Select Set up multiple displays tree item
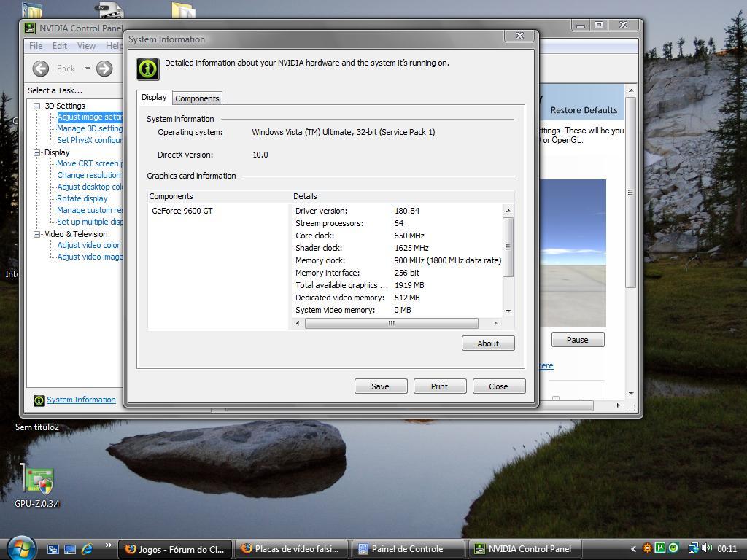 click(90, 222)
